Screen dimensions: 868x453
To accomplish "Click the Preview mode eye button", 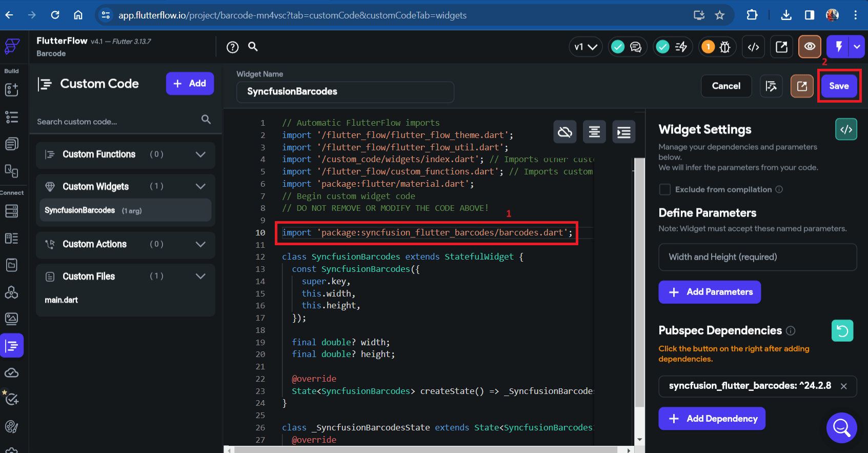I will click(810, 47).
